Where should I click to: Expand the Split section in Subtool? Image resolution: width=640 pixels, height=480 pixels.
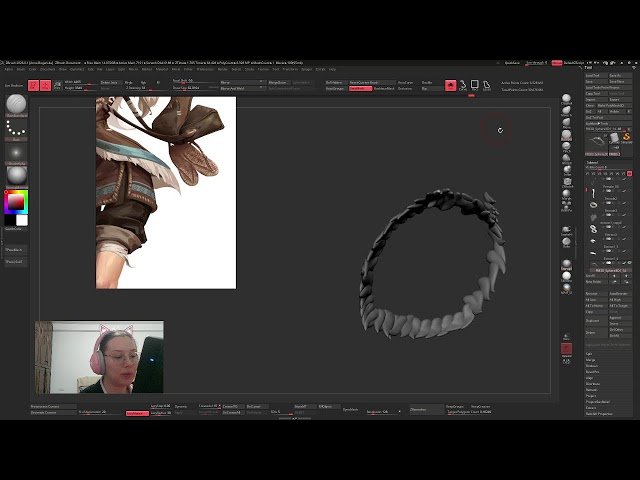point(590,354)
